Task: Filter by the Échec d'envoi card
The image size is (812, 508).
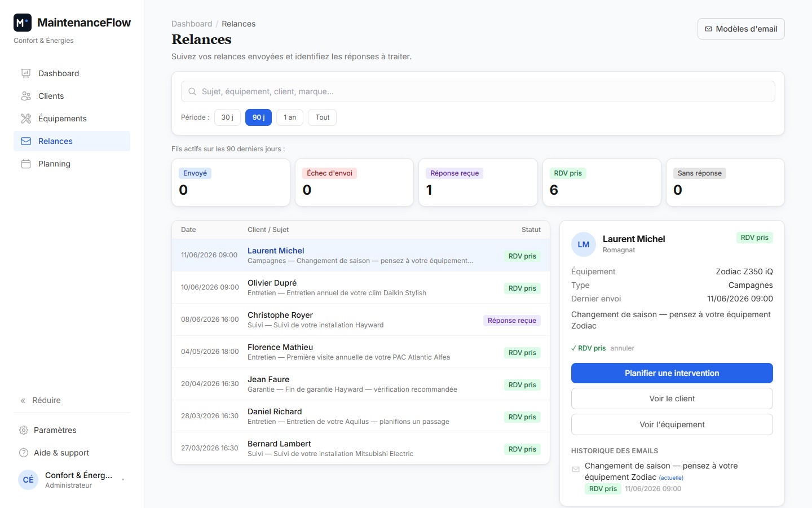Action: tap(354, 182)
